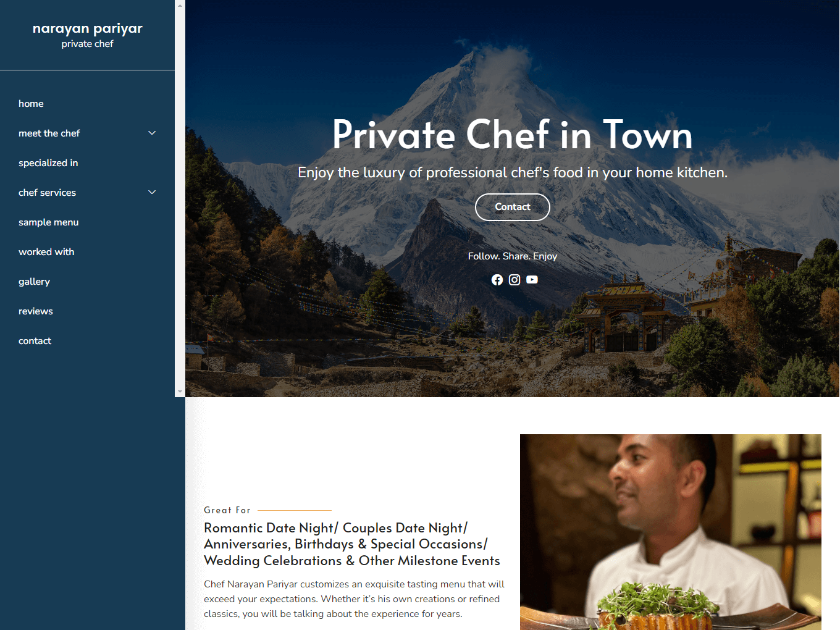Click the Private Chef in Town heading
This screenshot has width=840, height=630.
pyautogui.click(x=513, y=135)
